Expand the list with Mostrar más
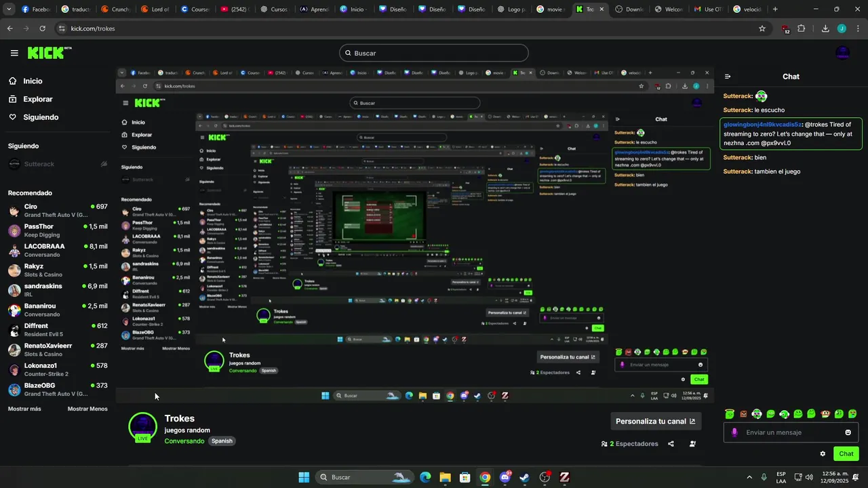Viewport: 868px width, 488px height. pyautogui.click(x=24, y=409)
